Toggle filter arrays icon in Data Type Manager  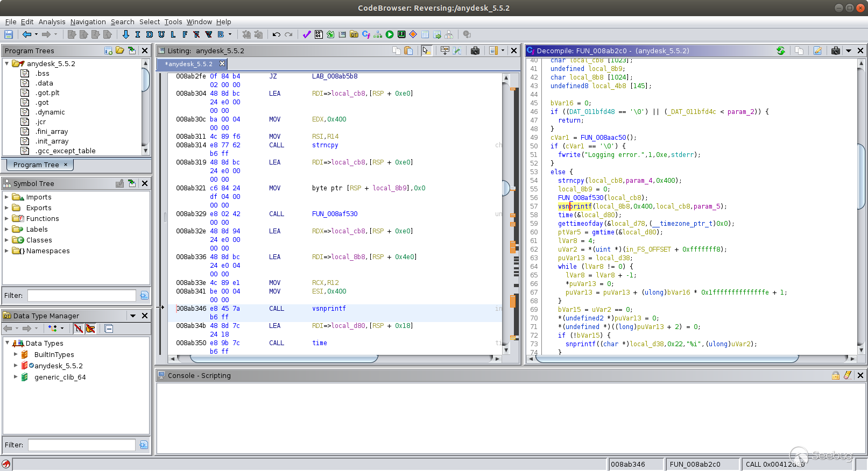[x=79, y=329]
